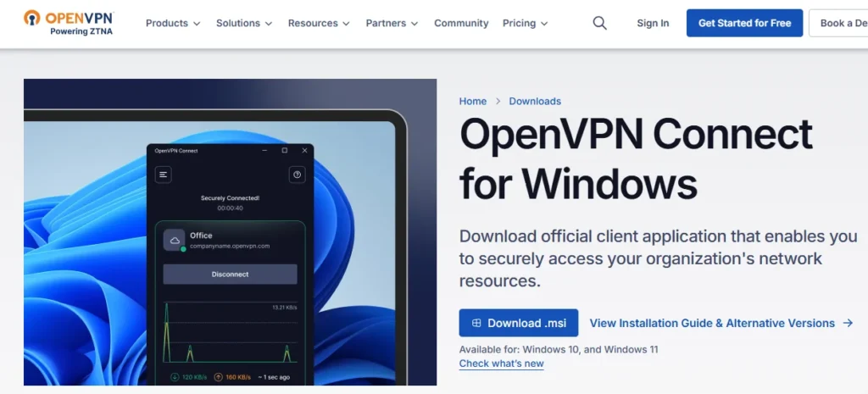868x394 pixels.
Task: Open the Community menu item
Action: click(x=461, y=23)
